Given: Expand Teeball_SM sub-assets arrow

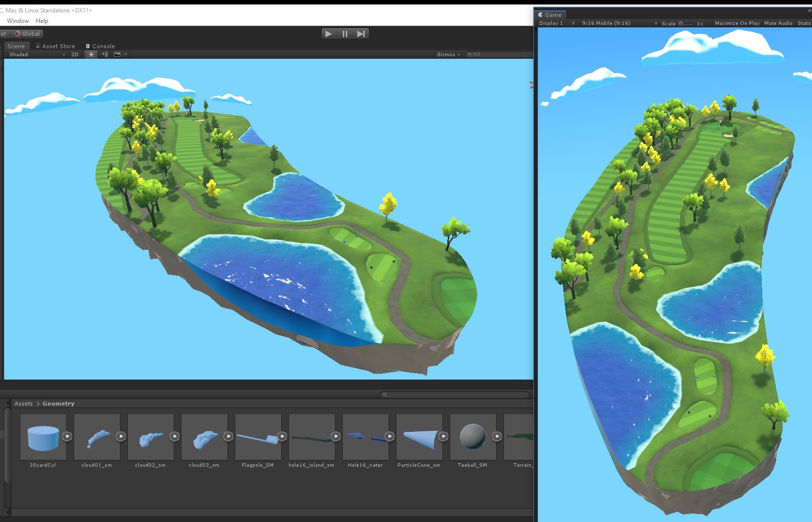Looking at the screenshot, I should (497, 436).
